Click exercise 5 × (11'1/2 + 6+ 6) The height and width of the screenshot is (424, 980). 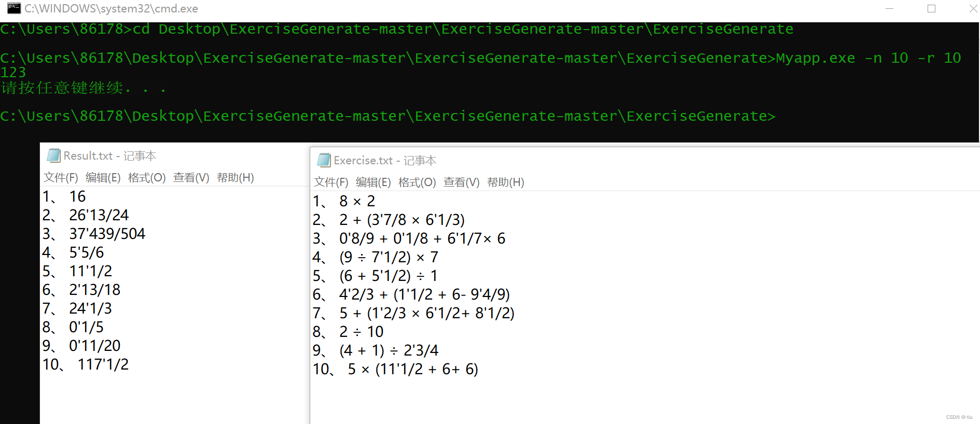coord(413,369)
